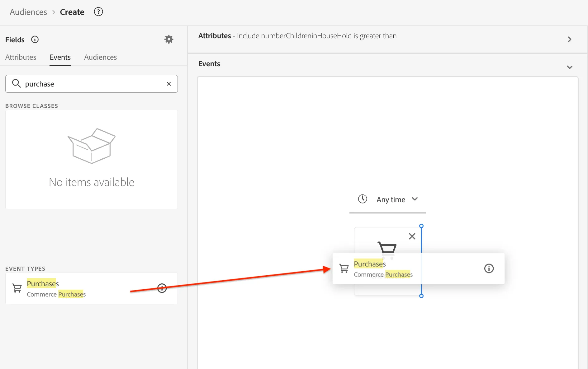The width and height of the screenshot is (588, 369).
Task: Open the Fields settings gear
Action: (x=169, y=39)
